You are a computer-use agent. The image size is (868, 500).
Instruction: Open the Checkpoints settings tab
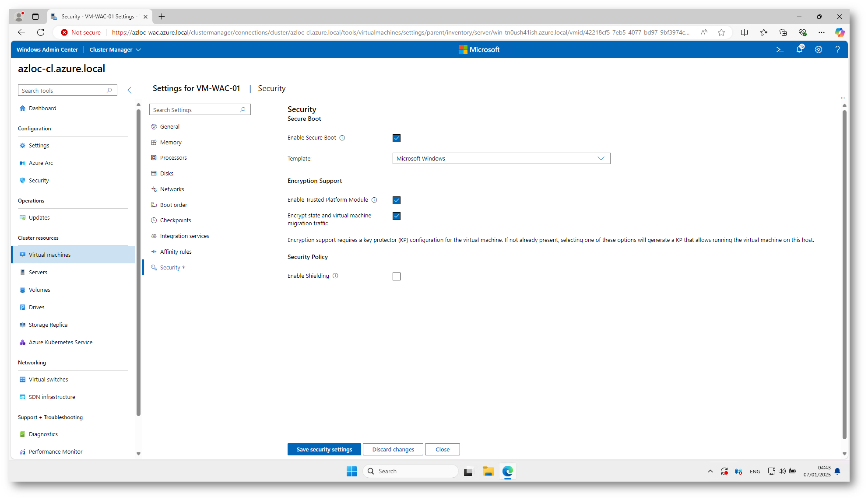point(175,220)
